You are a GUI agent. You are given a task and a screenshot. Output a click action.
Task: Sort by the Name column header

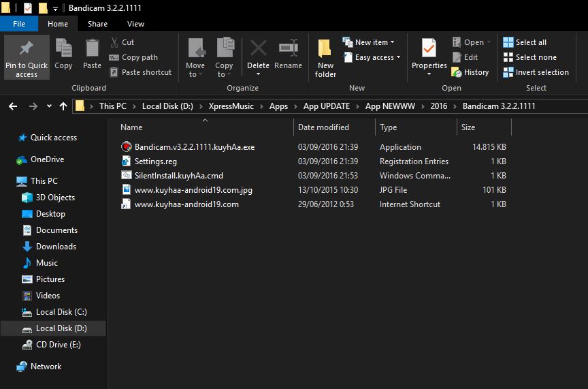(205, 127)
